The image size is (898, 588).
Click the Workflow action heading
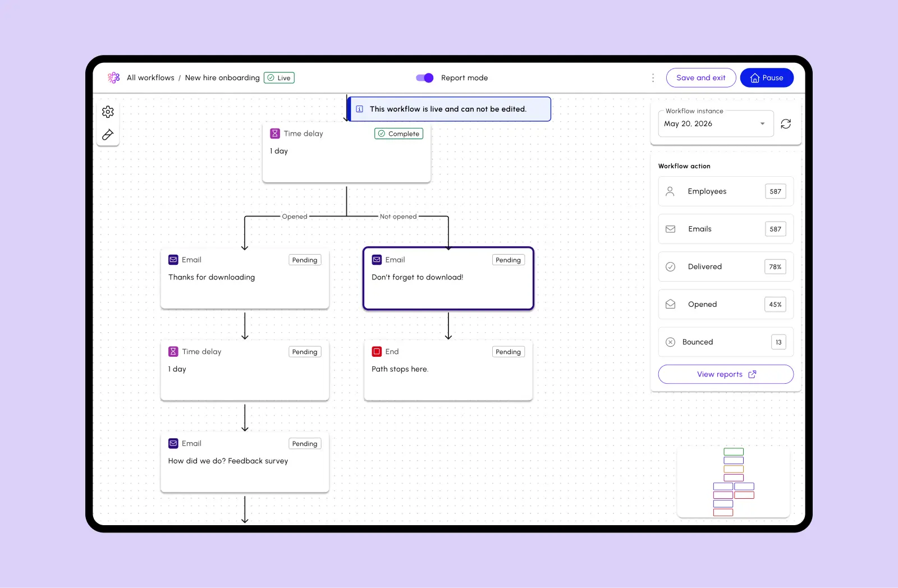point(684,166)
